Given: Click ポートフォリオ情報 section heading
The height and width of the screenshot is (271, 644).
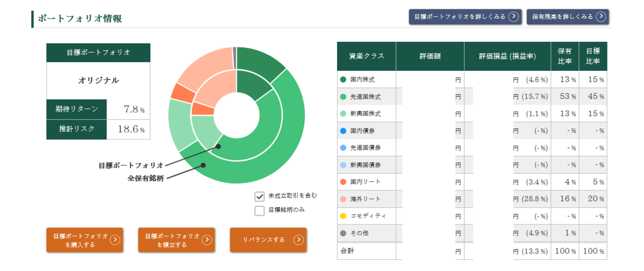Looking at the screenshot, I should (79, 18).
